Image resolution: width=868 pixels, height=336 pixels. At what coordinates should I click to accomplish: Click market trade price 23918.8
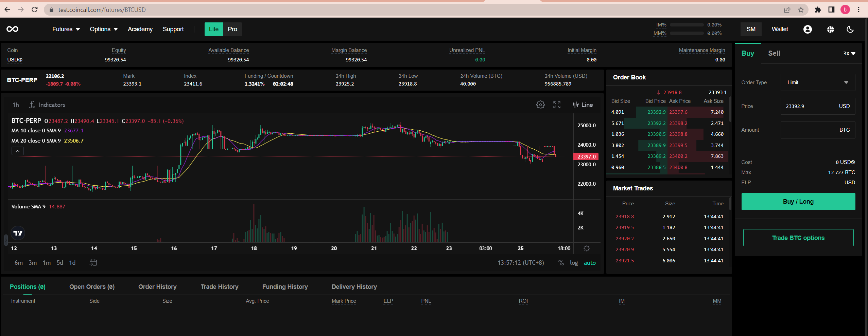625,217
